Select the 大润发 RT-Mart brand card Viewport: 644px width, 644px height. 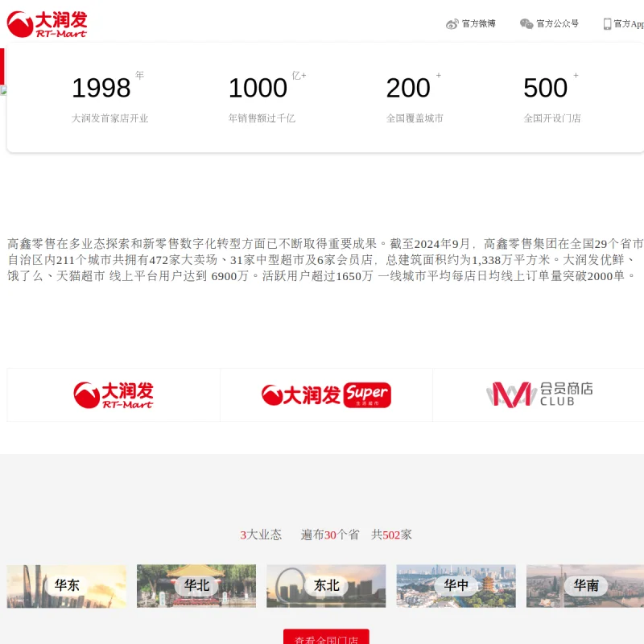click(x=114, y=394)
